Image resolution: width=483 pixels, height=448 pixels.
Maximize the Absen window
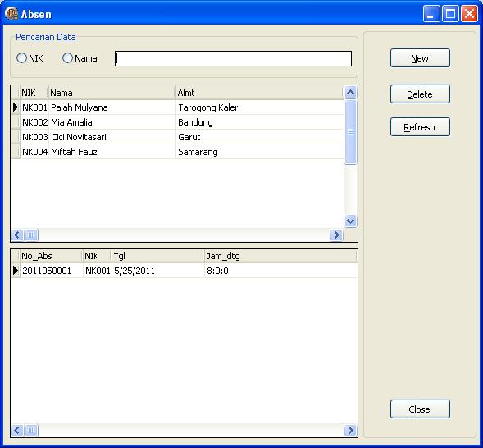(450, 14)
